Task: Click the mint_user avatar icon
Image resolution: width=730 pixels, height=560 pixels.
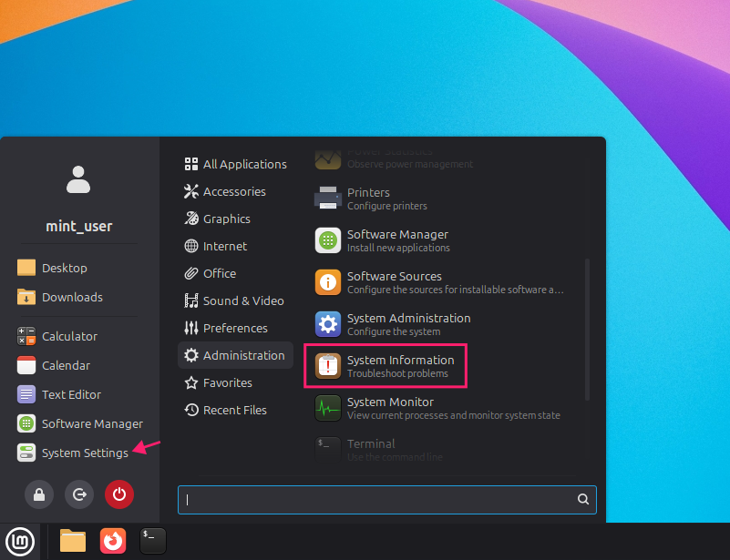Action: coord(78,179)
